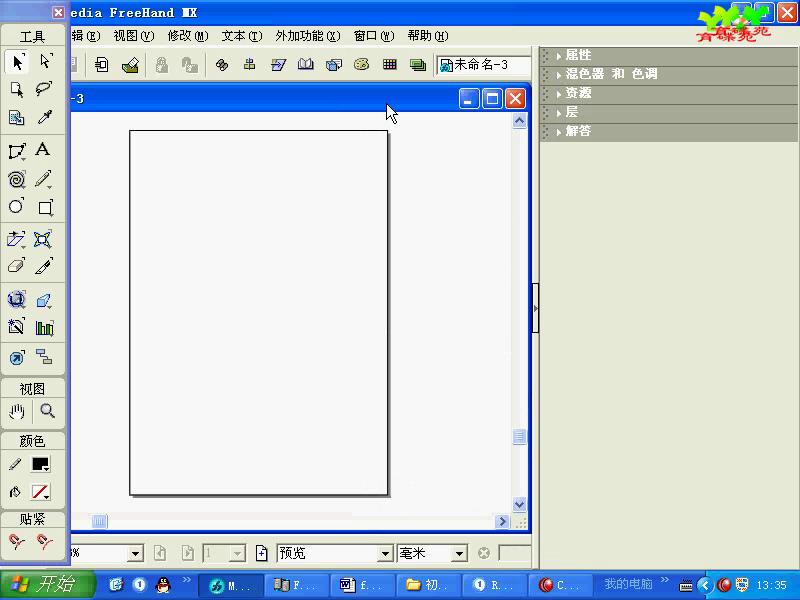The width and height of the screenshot is (800, 600).
Task: Select the Eyedropper tool
Action: click(x=44, y=117)
